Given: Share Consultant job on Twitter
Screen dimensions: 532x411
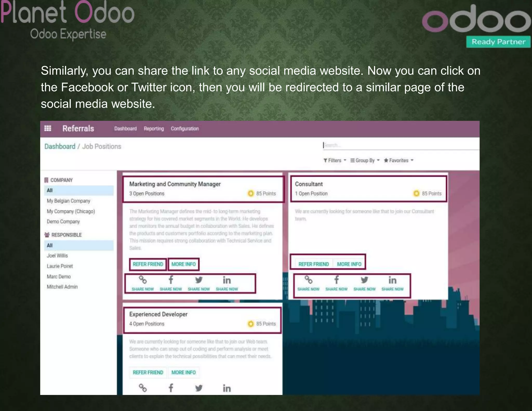Looking at the screenshot, I should [x=364, y=280].
